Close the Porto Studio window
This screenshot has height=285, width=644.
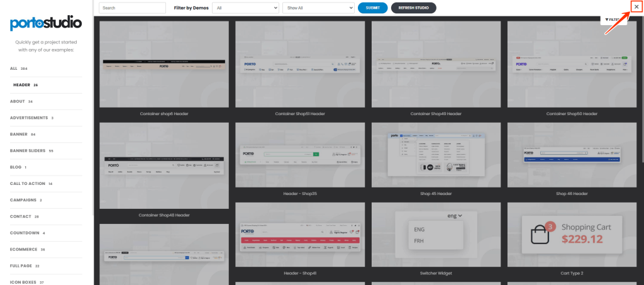coord(636,7)
